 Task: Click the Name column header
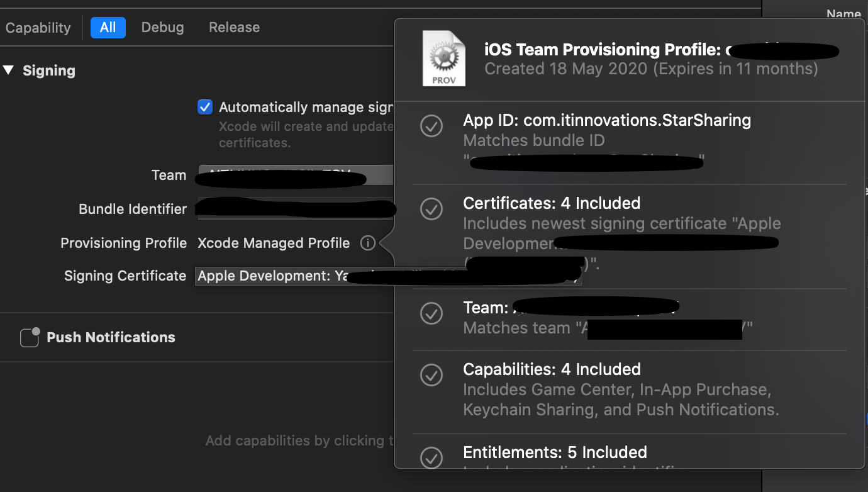point(843,13)
